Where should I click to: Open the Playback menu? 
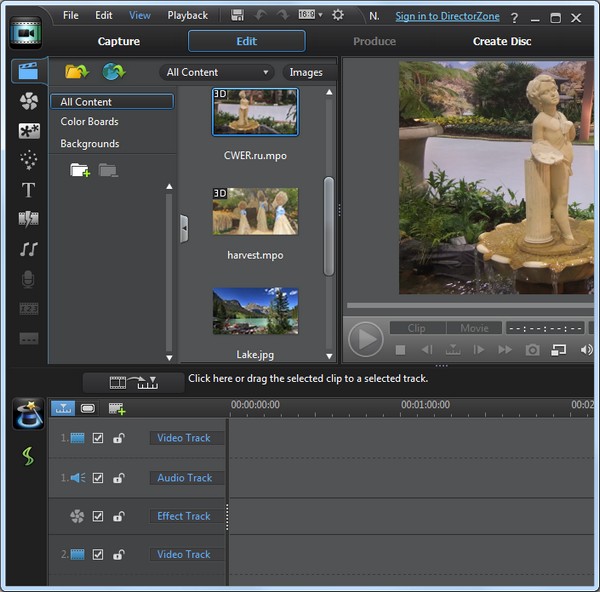[x=187, y=15]
